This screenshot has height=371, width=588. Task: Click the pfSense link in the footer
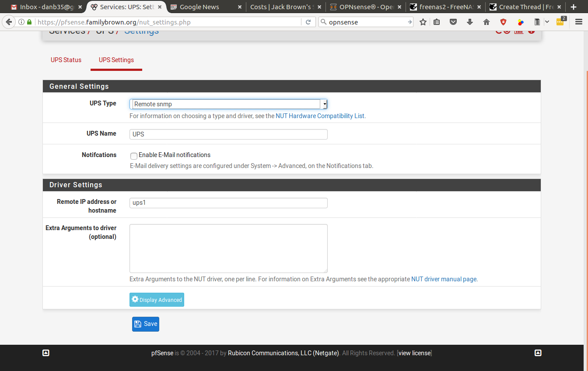click(x=162, y=353)
